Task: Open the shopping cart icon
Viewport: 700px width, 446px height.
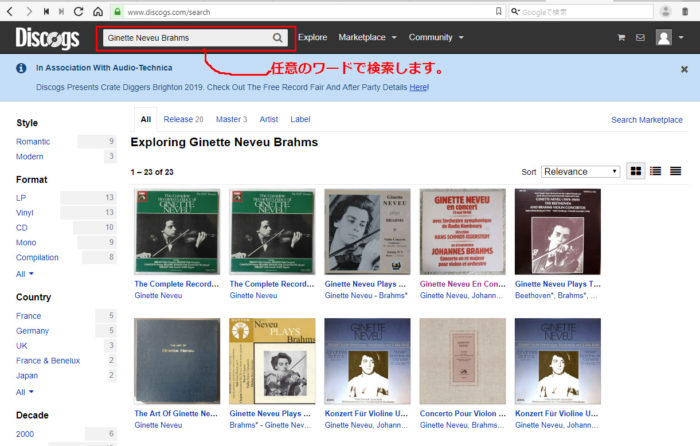Action: tap(621, 38)
